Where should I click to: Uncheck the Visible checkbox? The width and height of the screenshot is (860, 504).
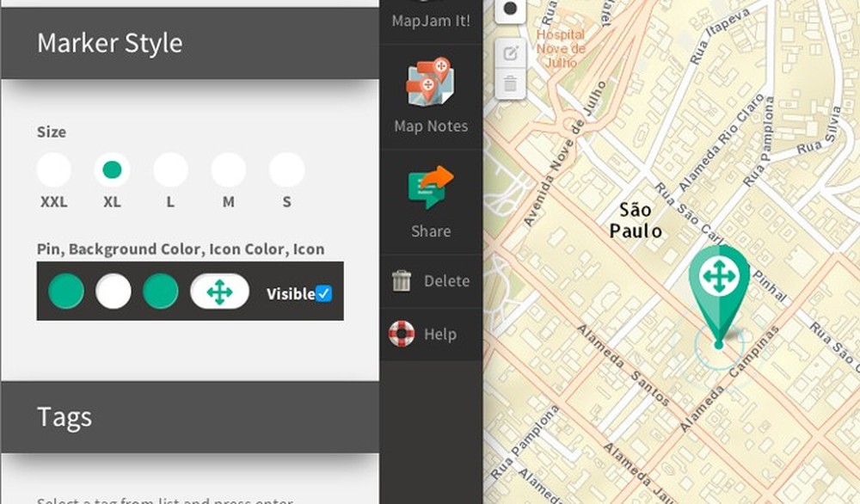tap(322, 294)
